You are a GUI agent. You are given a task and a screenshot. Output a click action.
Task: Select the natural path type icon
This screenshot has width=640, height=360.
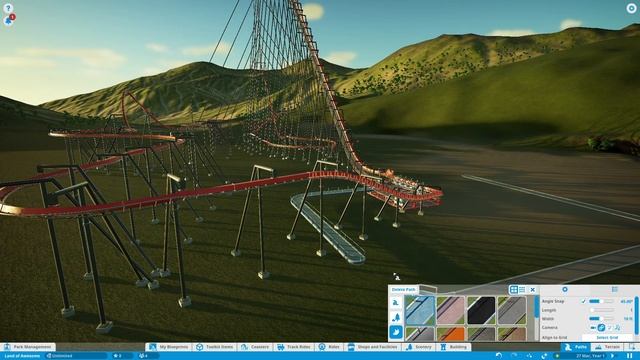pos(396,318)
